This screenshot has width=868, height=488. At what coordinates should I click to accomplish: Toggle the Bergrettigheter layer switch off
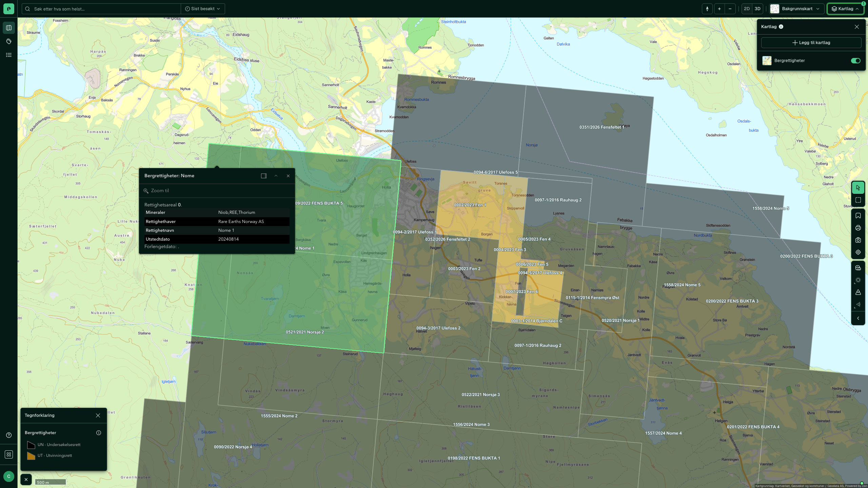[855, 61]
